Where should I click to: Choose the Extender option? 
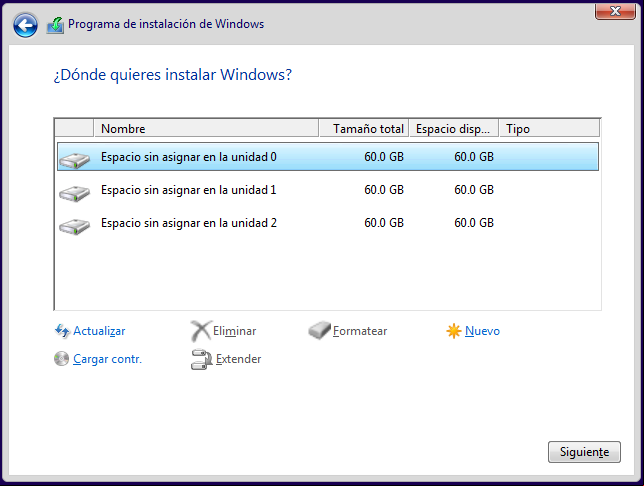point(239,359)
